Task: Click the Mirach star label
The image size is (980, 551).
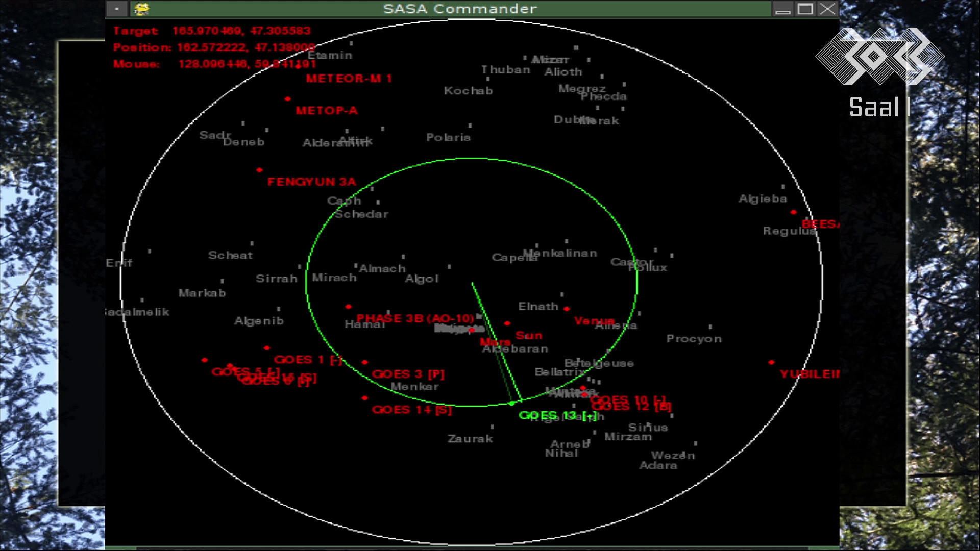Action: pyautogui.click(x=334, y=278)
